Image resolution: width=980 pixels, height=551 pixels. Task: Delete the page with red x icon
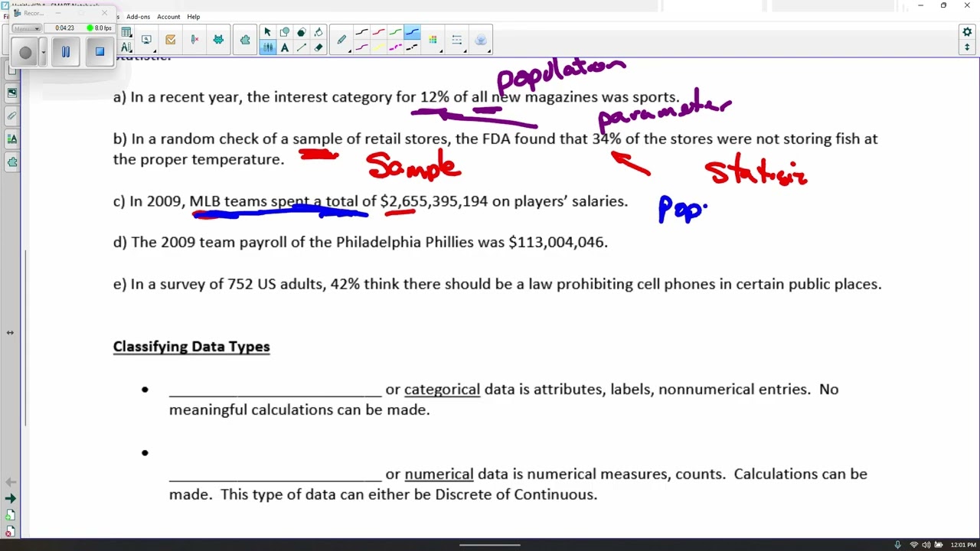coord(10,532)
